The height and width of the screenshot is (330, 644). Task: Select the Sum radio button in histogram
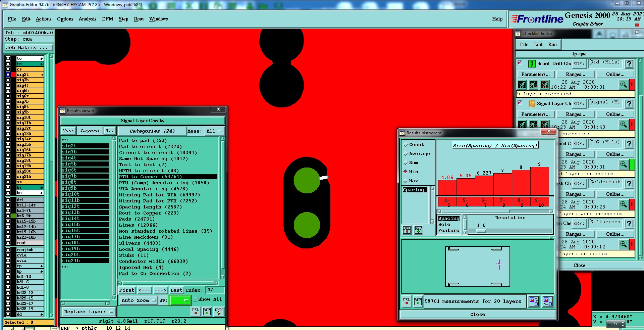coord(406,163)
